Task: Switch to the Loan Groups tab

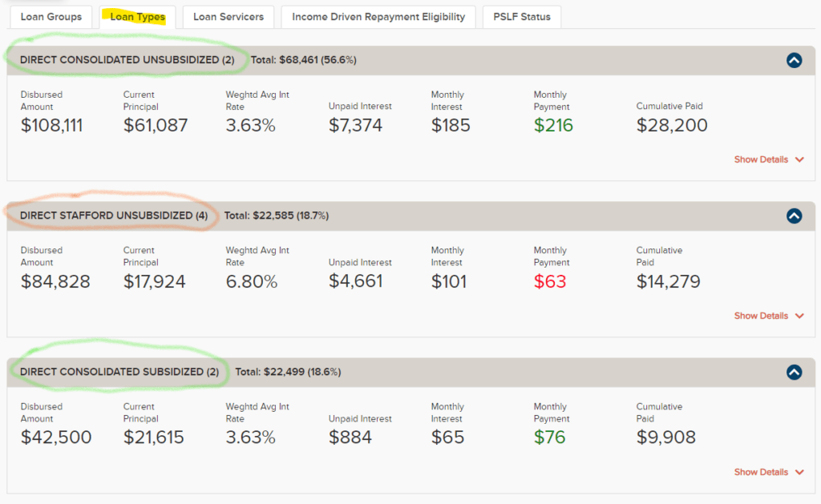Action: point(51,17)
